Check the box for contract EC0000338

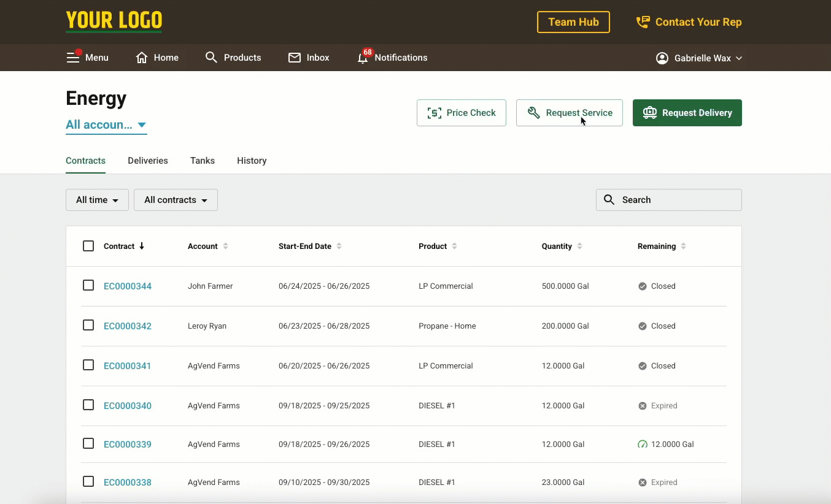pos(88,481)
